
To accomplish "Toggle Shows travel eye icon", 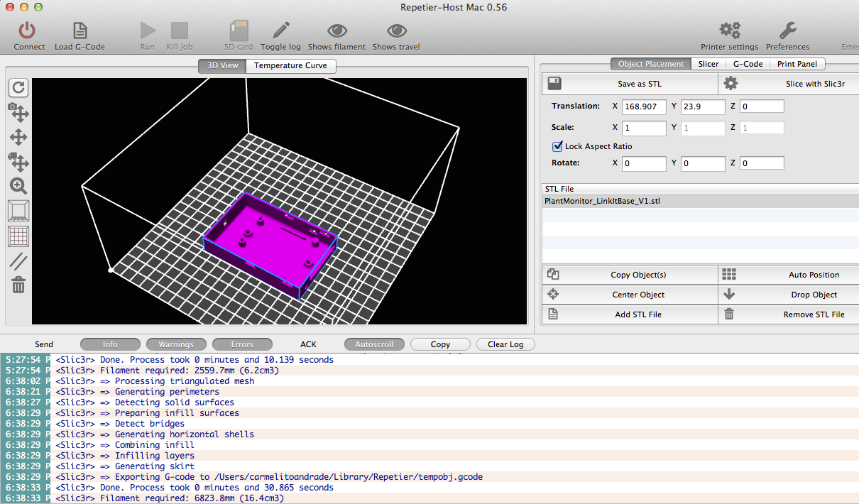I will [396, 31].
